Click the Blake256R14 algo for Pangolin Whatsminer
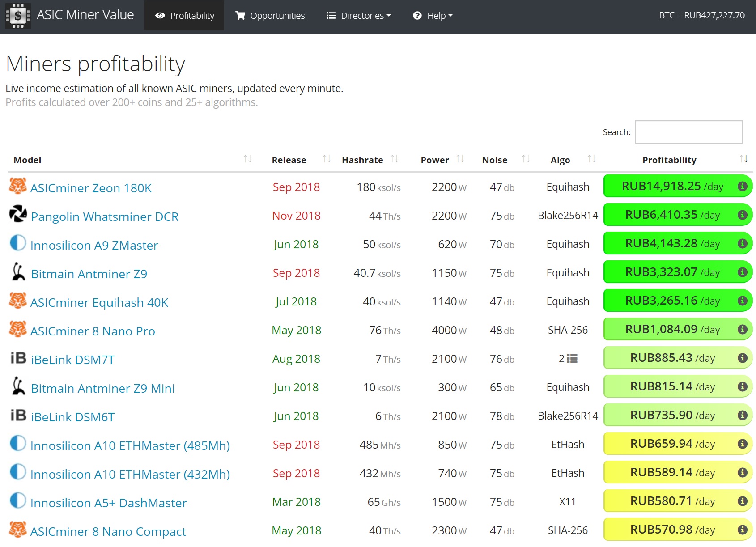756x547 pixels. 568,216
